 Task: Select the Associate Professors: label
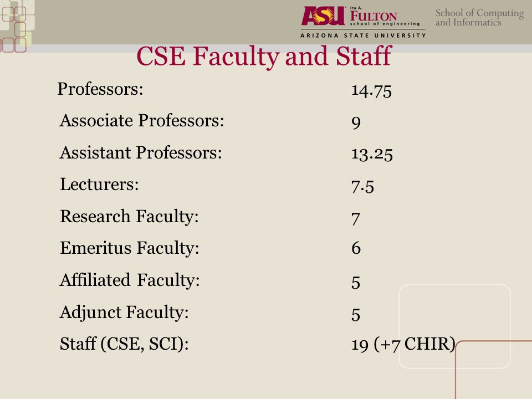(142, 120)
